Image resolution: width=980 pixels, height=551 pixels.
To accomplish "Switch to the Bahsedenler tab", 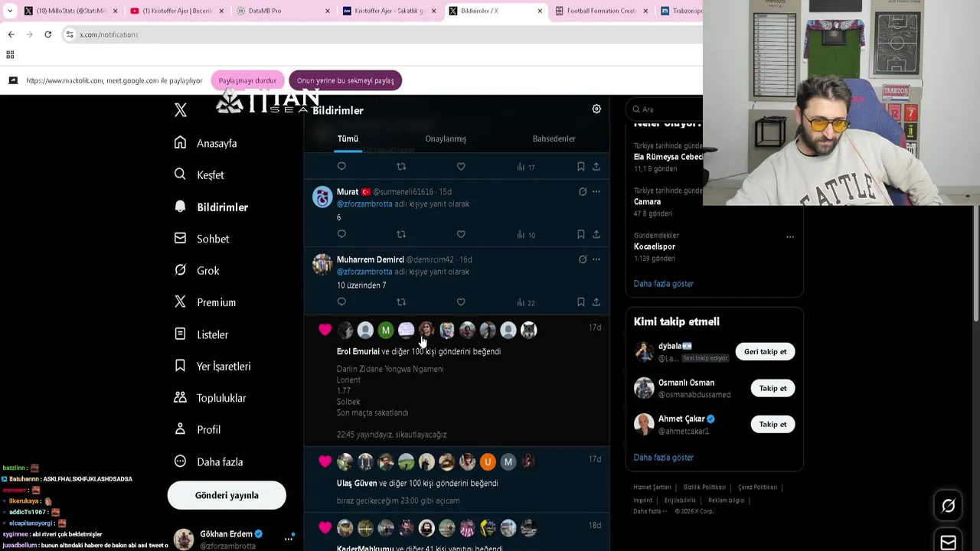I will (554, 139).
